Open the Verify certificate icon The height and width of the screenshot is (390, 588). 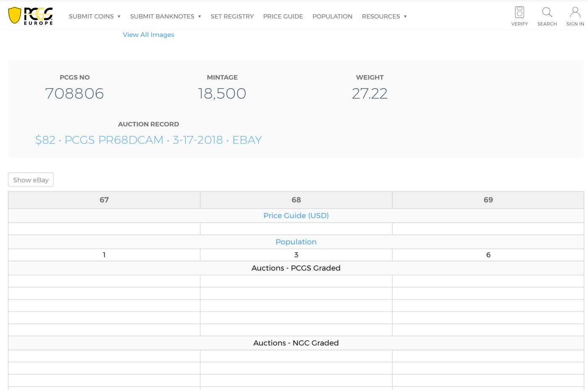520,13
